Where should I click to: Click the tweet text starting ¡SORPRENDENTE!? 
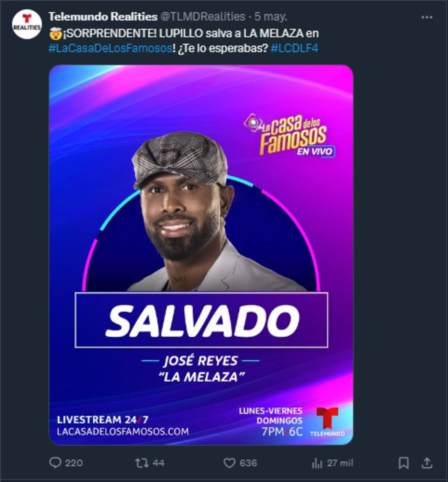pos(184,41)
